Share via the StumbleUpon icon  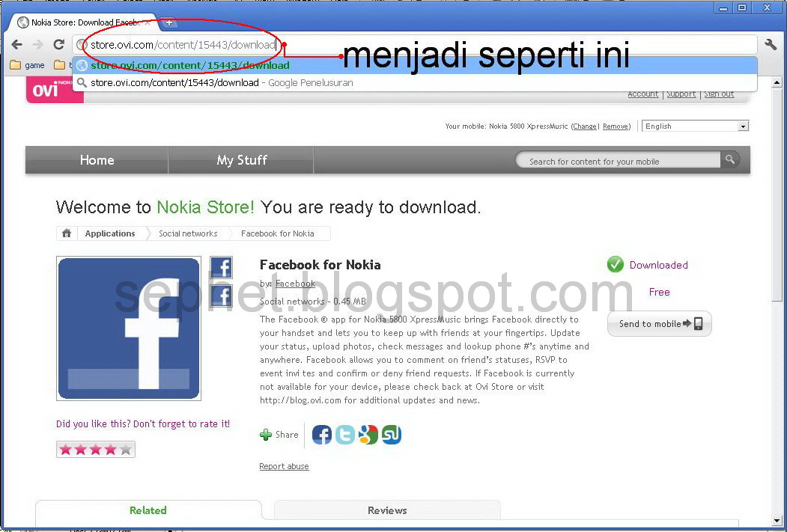pos(391,434)
